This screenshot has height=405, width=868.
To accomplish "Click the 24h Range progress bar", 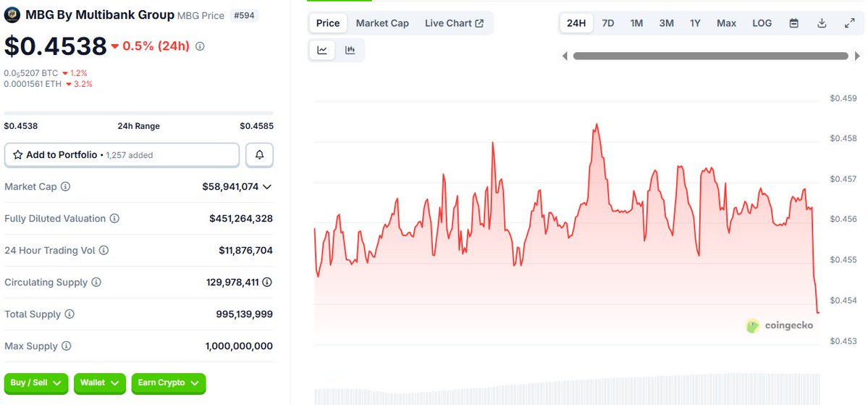I will (138, 113).
